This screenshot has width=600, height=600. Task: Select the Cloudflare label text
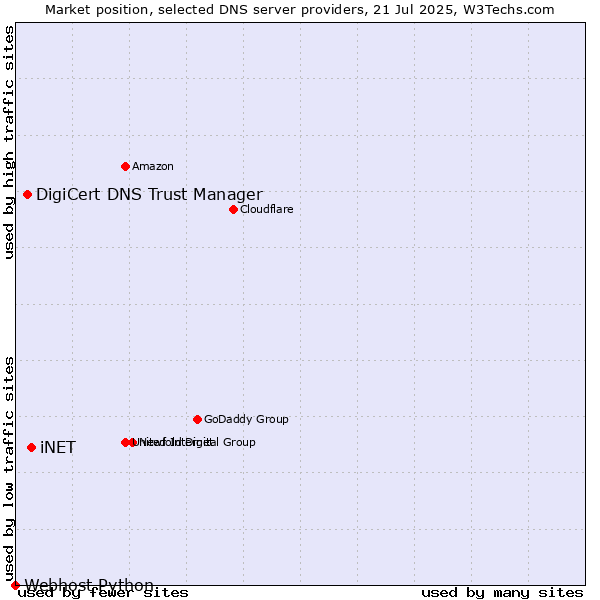267,209
